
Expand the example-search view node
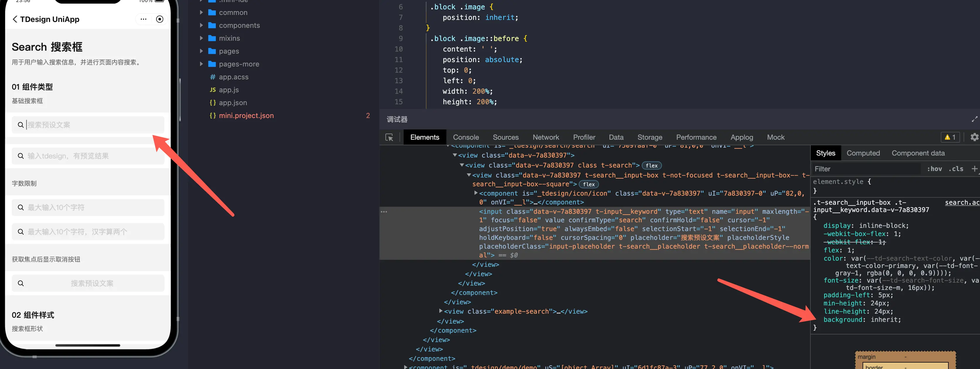point(441,311)
